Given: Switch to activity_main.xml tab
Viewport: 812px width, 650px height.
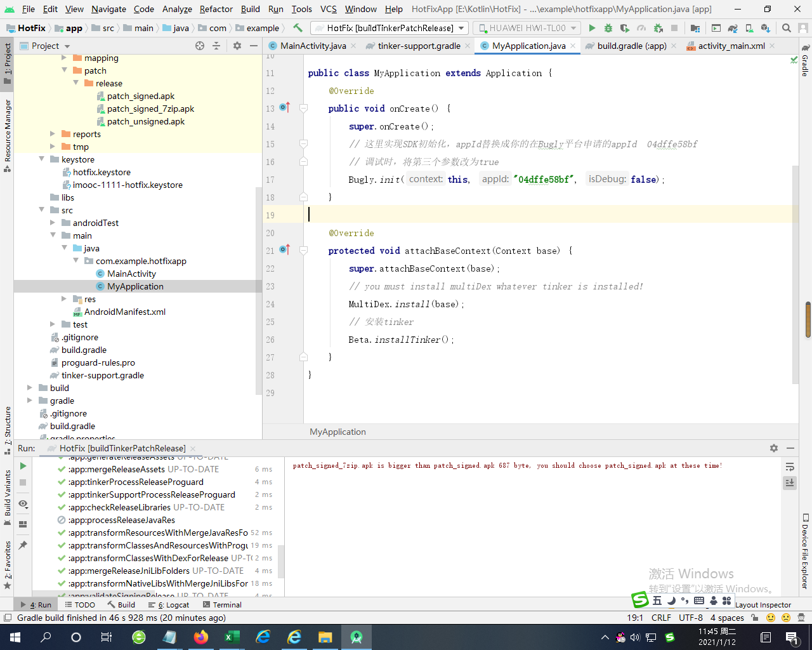Looking at the screenshot, I should (731, 46).
